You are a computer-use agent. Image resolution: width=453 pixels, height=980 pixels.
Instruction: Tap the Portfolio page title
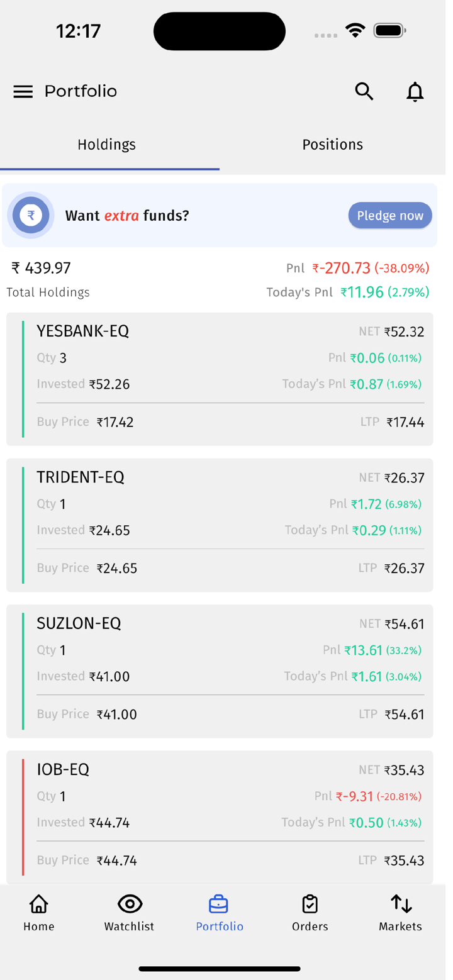81,92
